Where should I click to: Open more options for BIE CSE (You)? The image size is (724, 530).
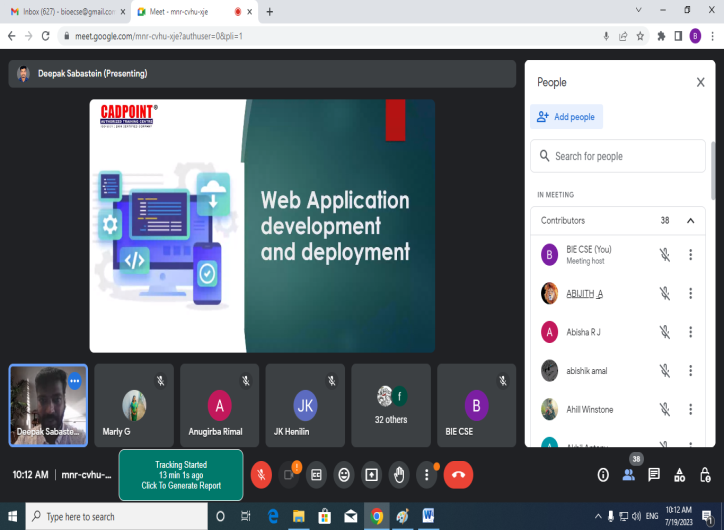click(x=690, y=254)
